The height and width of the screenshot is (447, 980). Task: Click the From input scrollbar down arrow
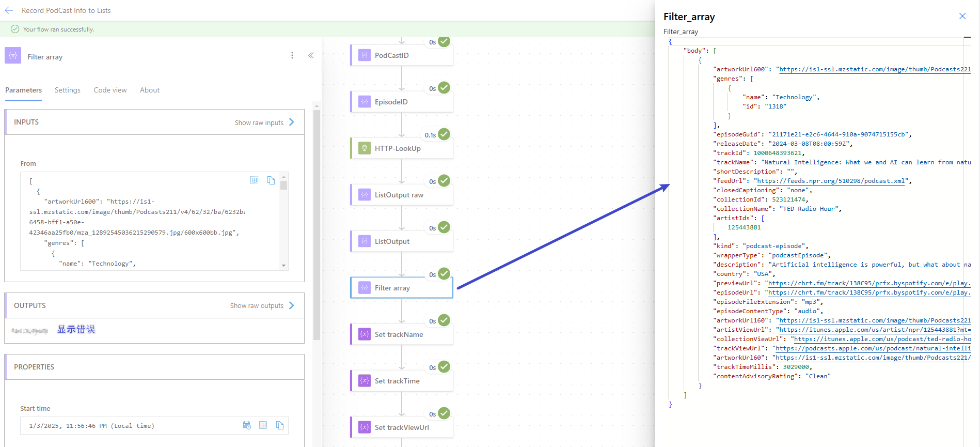point(283,266)
